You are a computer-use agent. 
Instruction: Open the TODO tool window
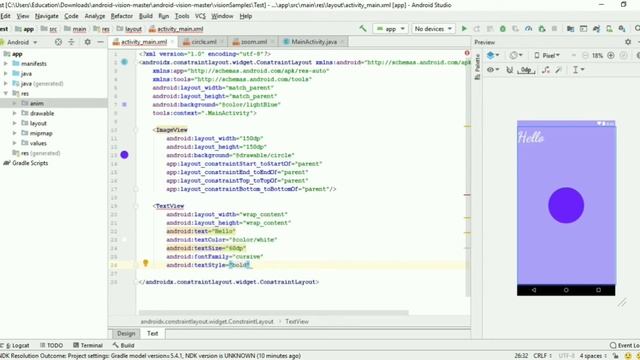point(51,345)
